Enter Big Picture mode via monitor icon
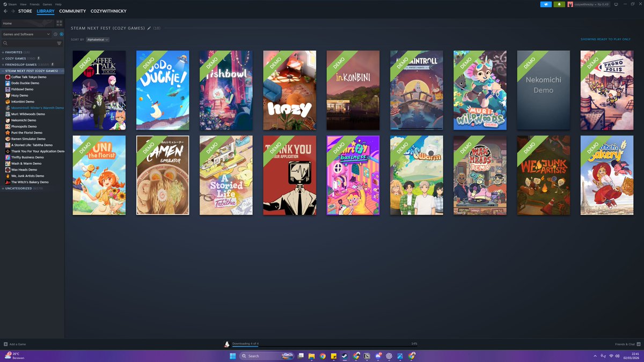Image resolution: width=644 pixels, height=362 pixels. [616, 4]
